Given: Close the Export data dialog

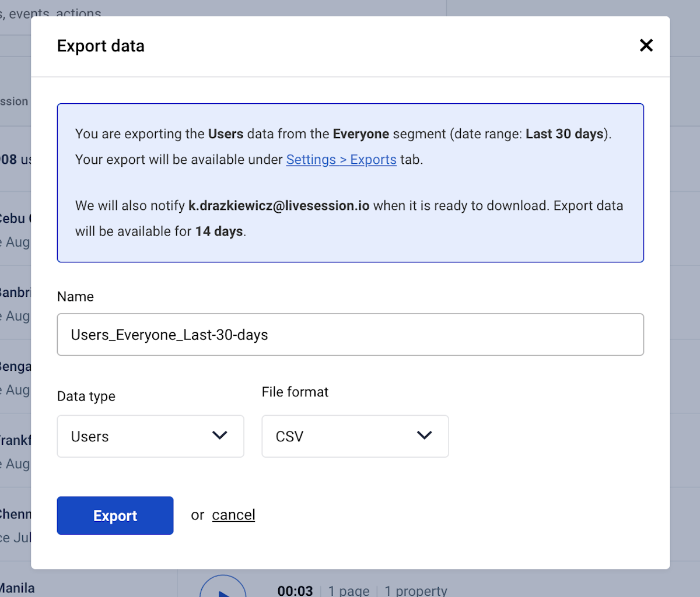Looking at the screenshot, I should [x=646, y=45].
